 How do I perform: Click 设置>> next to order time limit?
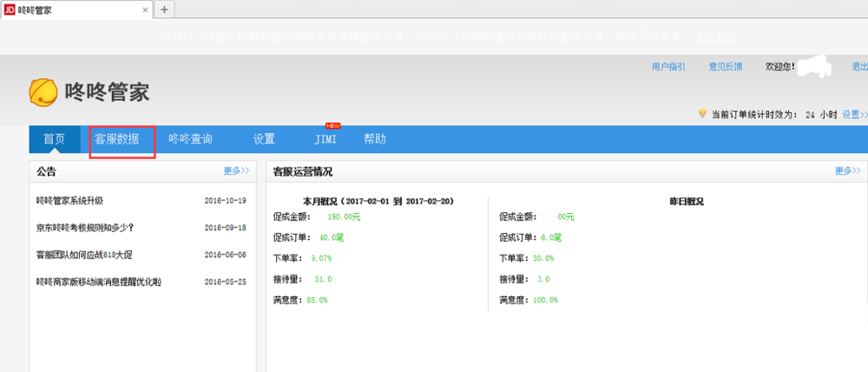pos(854,114)
